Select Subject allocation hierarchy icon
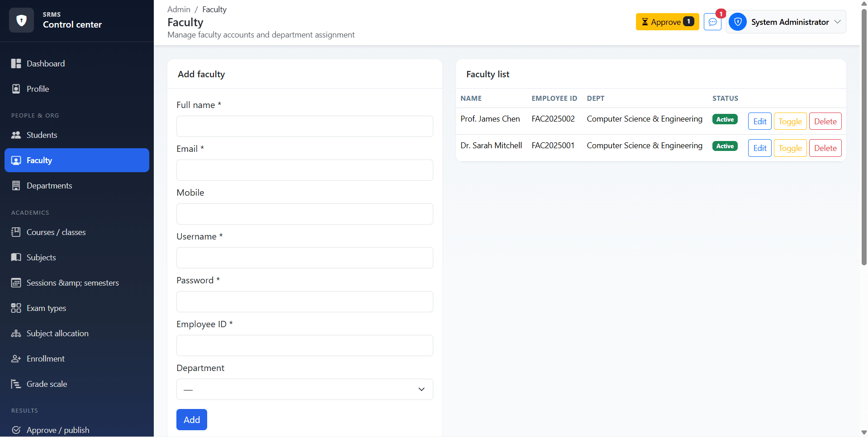 16,334
